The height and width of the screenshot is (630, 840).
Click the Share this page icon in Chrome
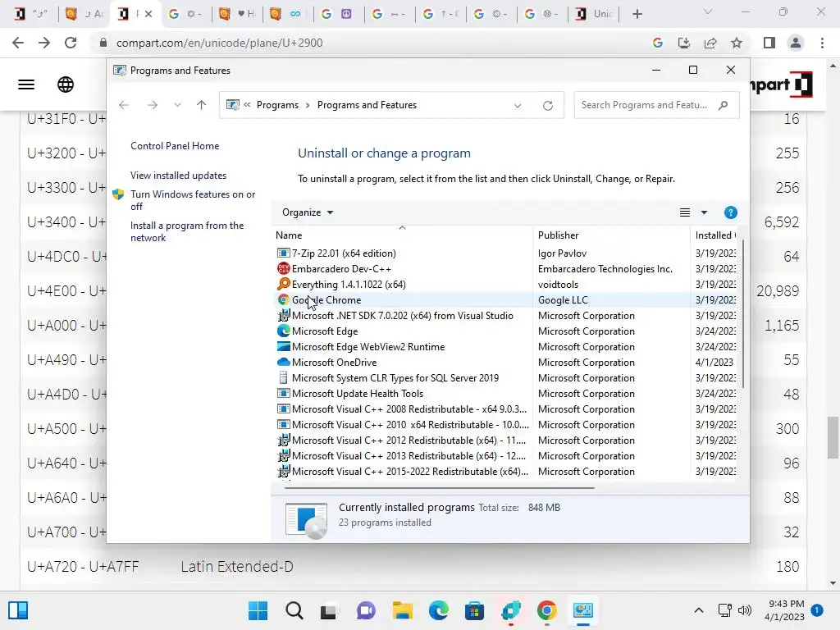pos(710,43)
